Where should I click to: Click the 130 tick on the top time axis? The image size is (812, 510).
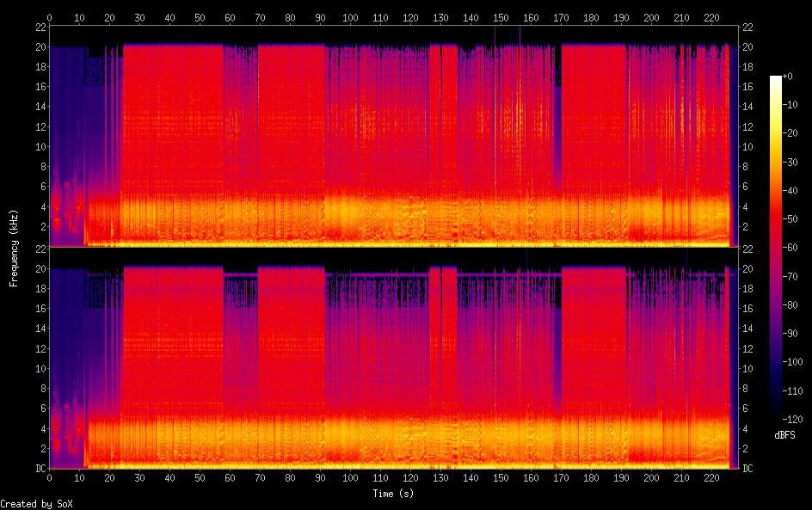coord(440,17)
